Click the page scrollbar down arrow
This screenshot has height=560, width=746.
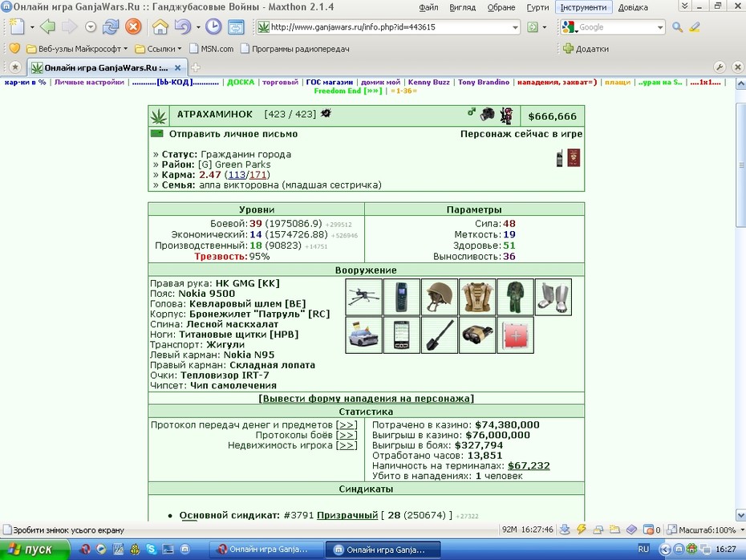(x=740, y=515)
